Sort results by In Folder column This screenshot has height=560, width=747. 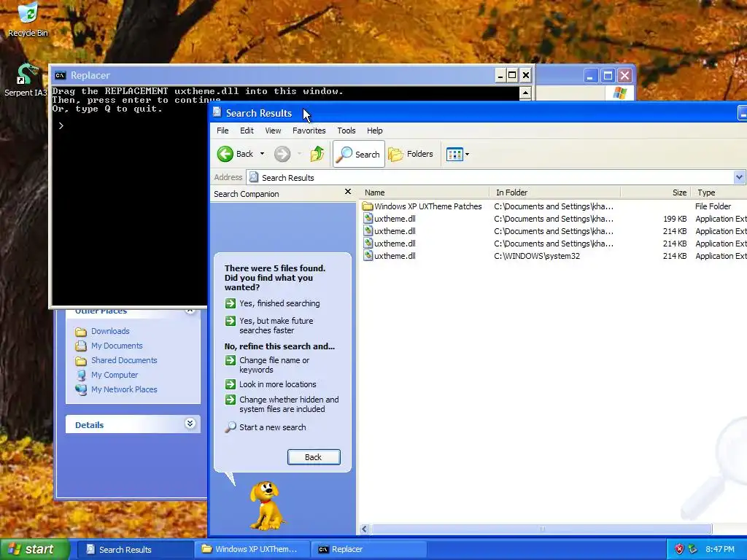[x=555, y=192]
